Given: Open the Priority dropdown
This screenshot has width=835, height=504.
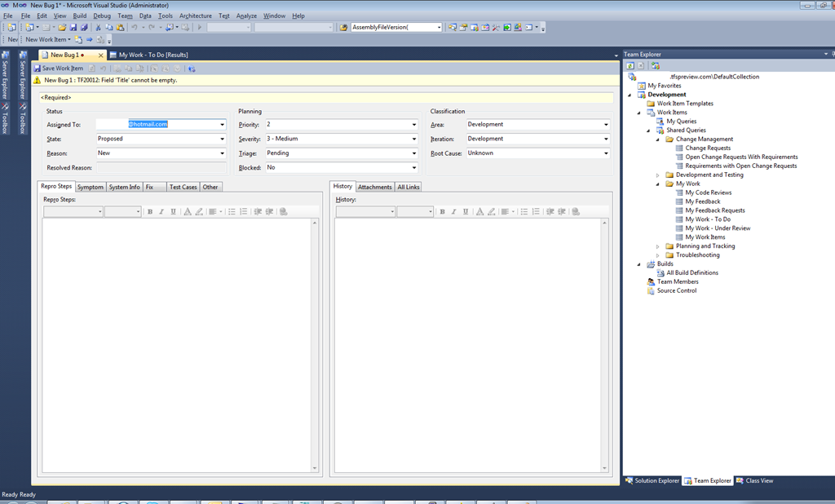Looking at the screenshot, I should click(x=414, y=125).
